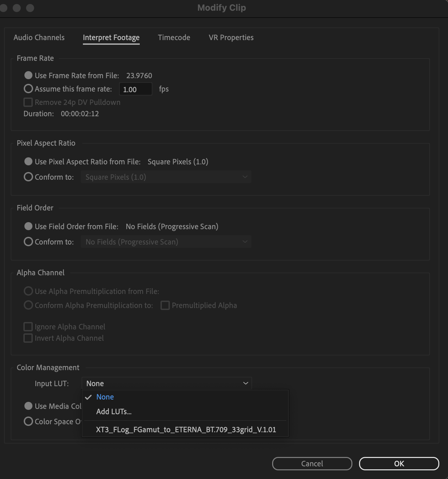Select Use Frame Rate from File

(28, 75)
